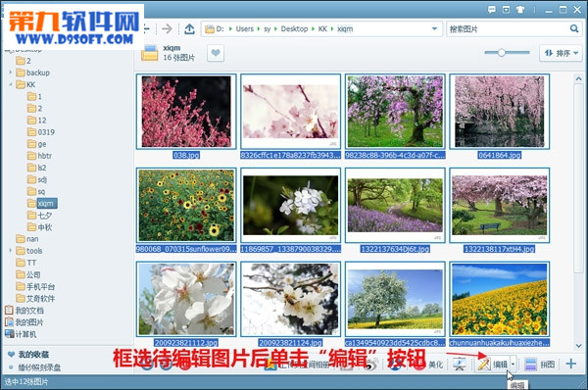The width and height of the screenshot is (588, 390).
Task: Select the highlighted xiqm folder in tree
Action: click(x=42, y=203)
